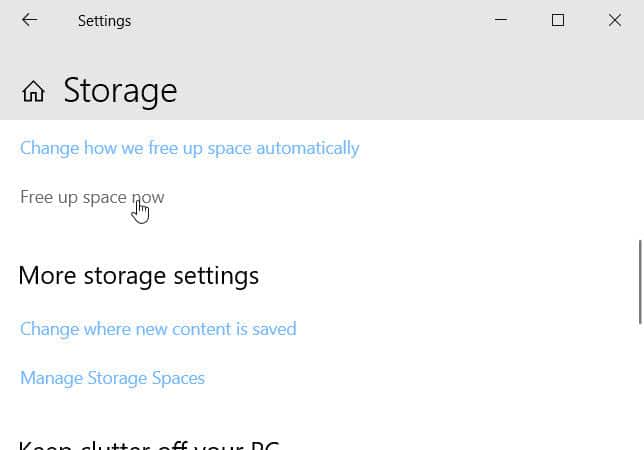Click the Free up space now link
This screenshot has height=450, width=644.
pyautogui.click(x=92, y=197)
